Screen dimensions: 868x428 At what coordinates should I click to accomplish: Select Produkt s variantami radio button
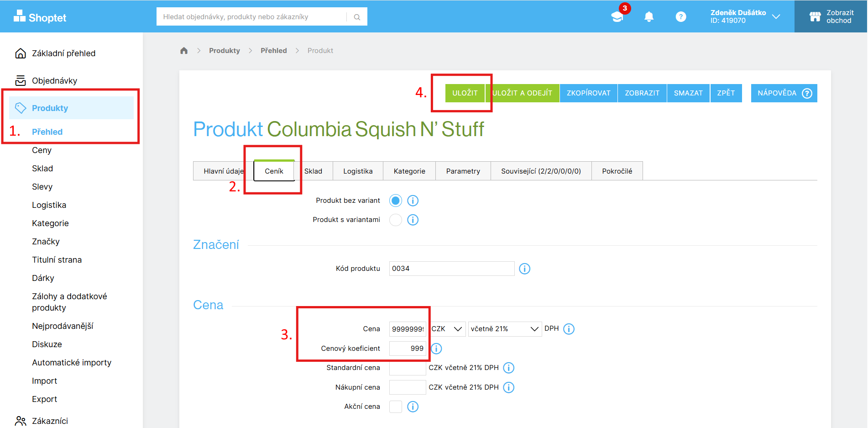point(396,220)
